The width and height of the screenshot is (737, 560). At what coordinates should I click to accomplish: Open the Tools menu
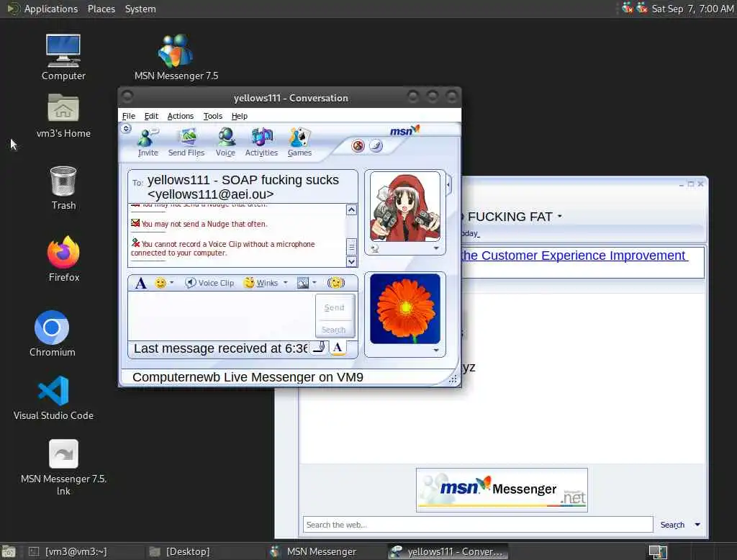tap(212, 116)
